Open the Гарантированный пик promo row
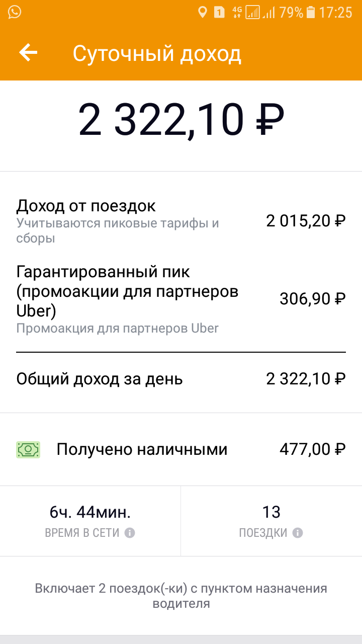 coord(181,299)
